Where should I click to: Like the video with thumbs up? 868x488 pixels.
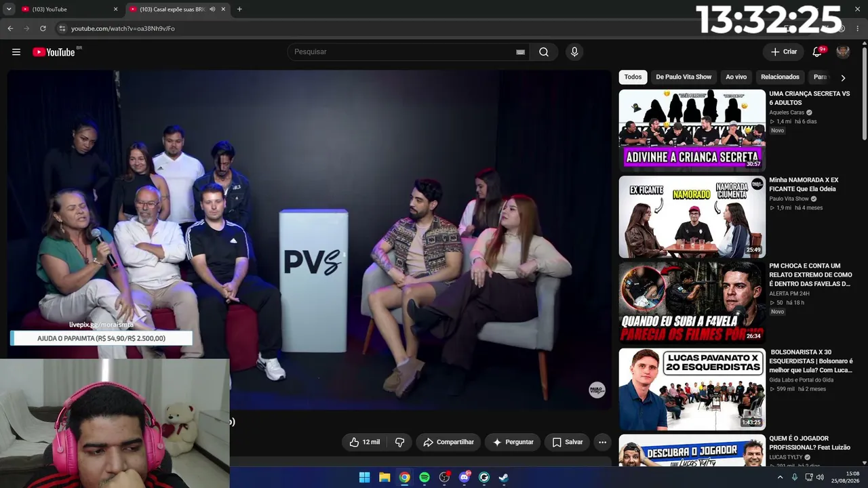click(364, 442)
